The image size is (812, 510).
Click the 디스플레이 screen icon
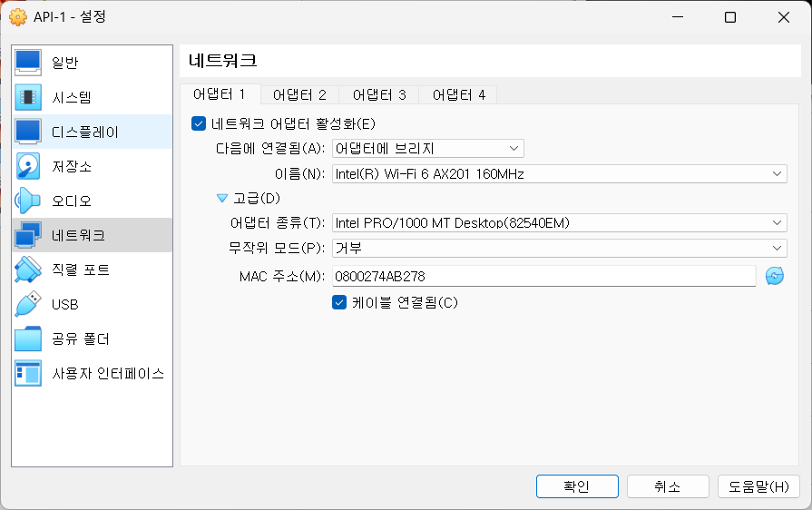tap(28, 132)
